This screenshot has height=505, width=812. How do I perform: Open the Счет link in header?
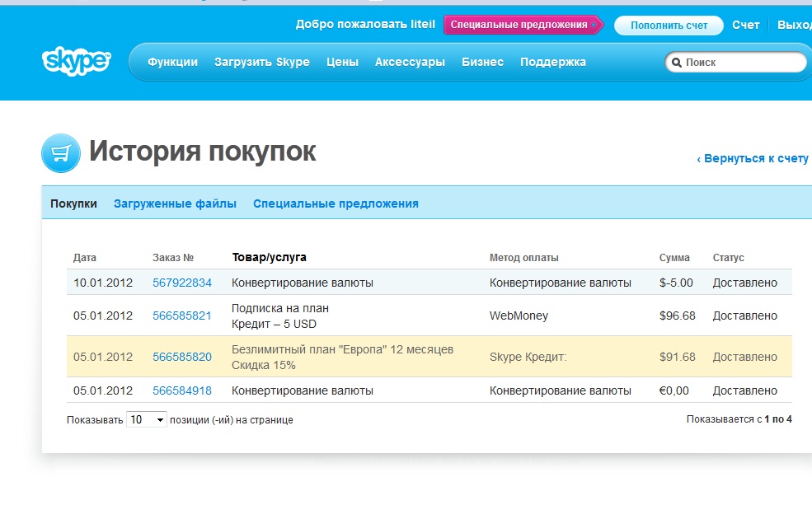[746, 25]
